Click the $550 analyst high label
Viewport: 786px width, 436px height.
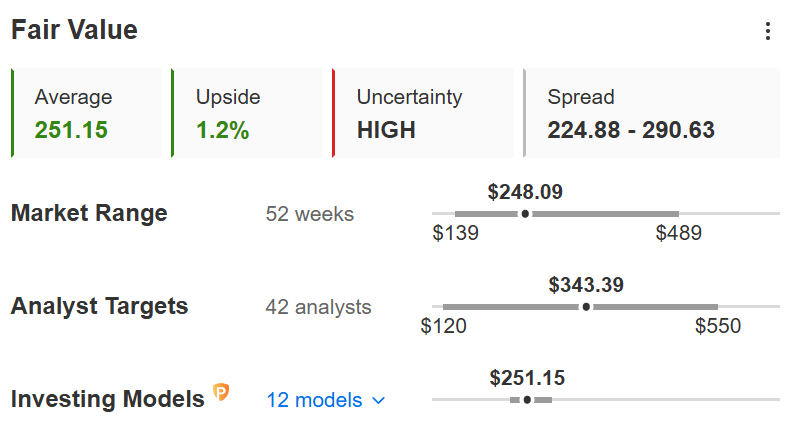(x=718, y=326)
